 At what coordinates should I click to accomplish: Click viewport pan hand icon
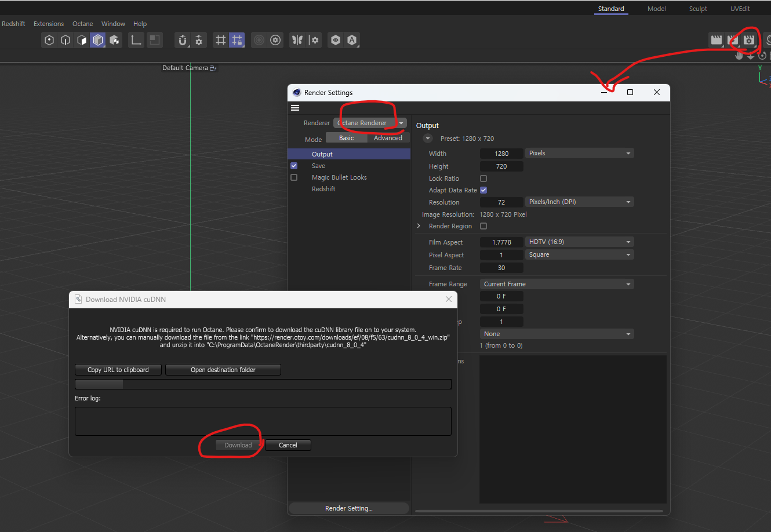coord(739,56)
